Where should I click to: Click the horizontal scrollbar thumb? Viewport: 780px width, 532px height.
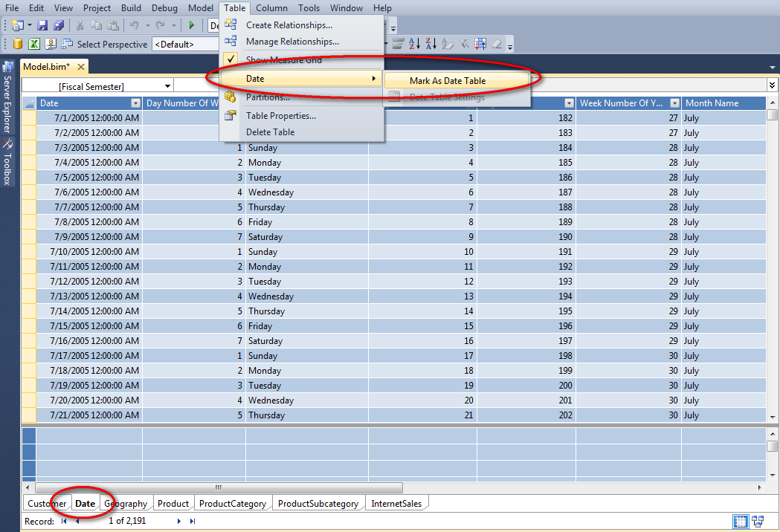pos(219,487)
